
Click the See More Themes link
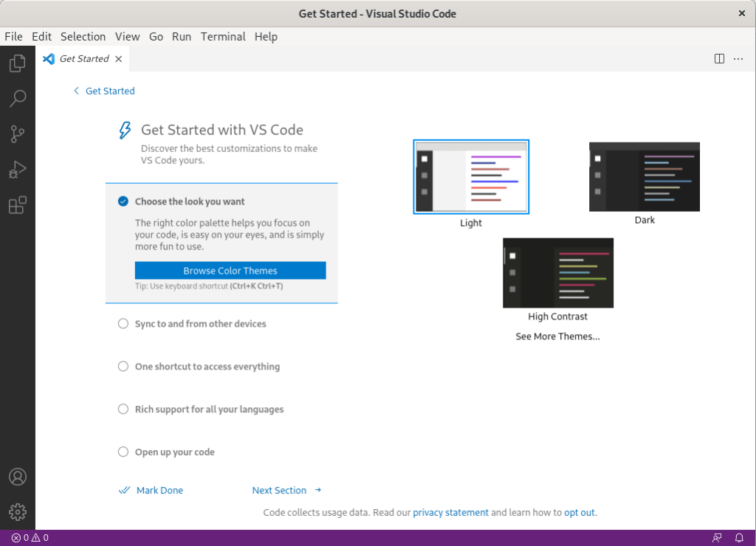pyautogui.click(x=557, y=336)
